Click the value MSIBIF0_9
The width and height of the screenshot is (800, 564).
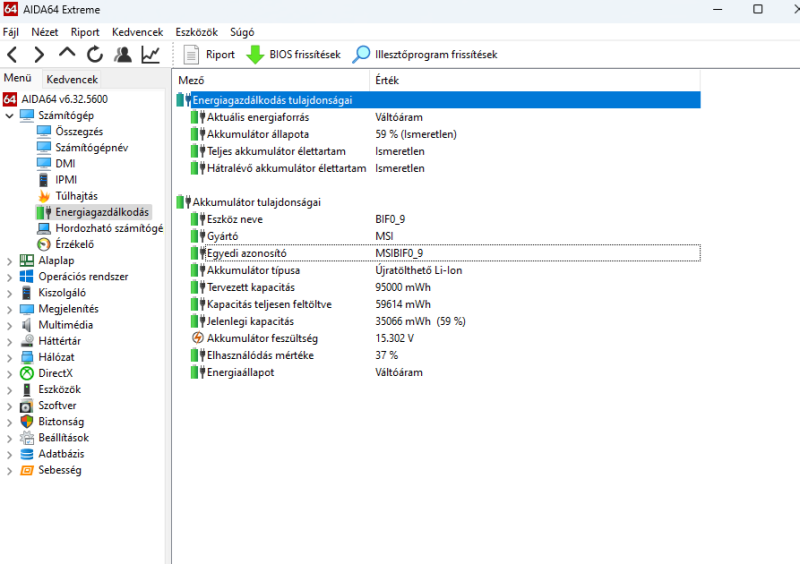click(x=399, y=253)
